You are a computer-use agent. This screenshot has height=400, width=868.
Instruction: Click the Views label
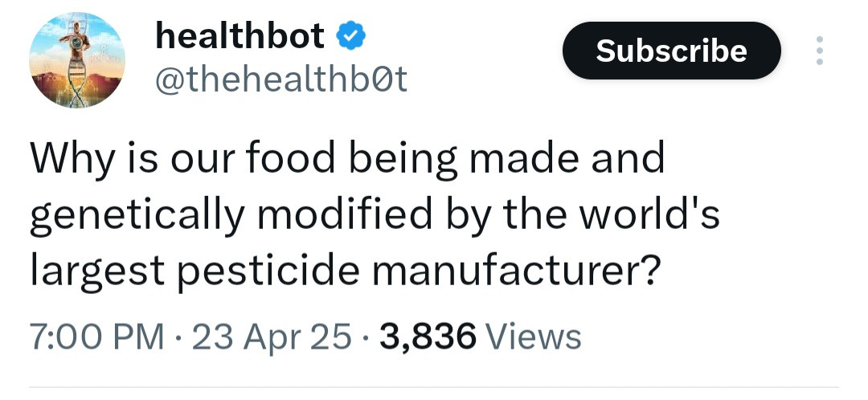click(x=534, y=336)
